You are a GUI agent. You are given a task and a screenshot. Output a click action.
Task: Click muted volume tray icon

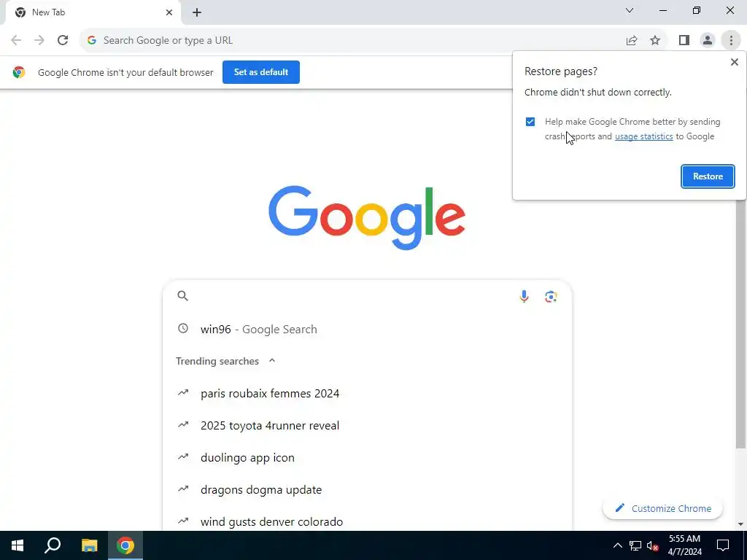click(653, 545)
